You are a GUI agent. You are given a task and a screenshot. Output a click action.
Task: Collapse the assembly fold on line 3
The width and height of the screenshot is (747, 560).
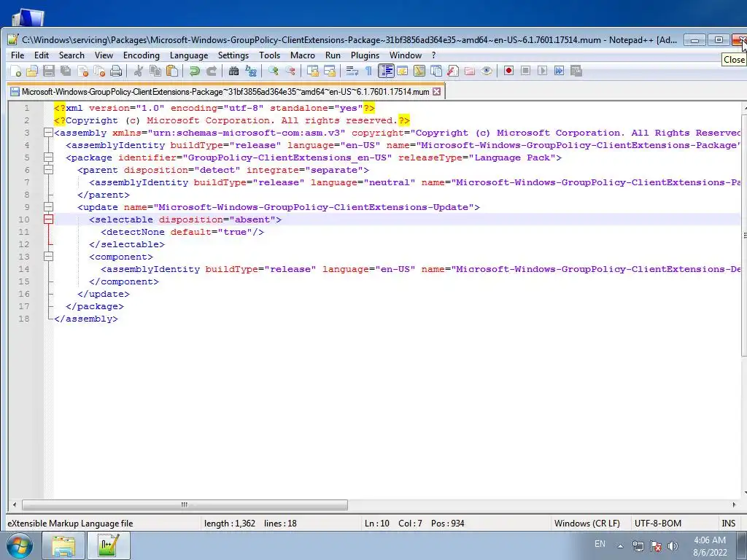click(x=48, y=133)
